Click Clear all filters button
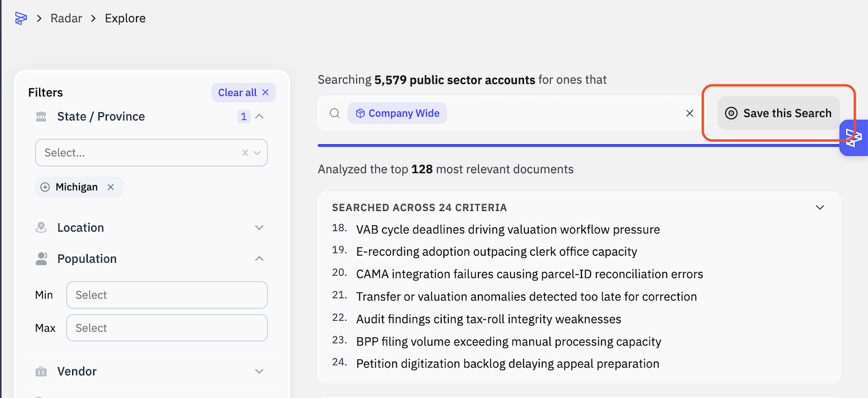Viewport: 868px width, 398px height. [x=243, y=93]
